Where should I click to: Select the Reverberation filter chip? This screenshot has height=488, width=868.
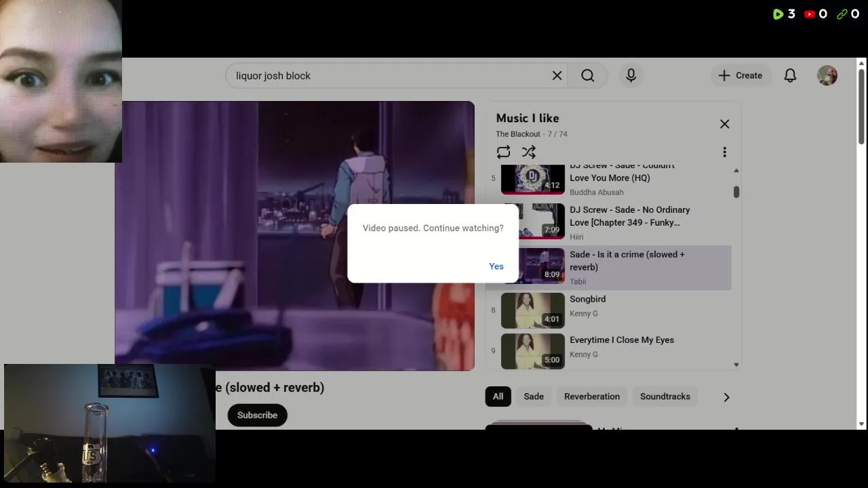tap(592, 396)
